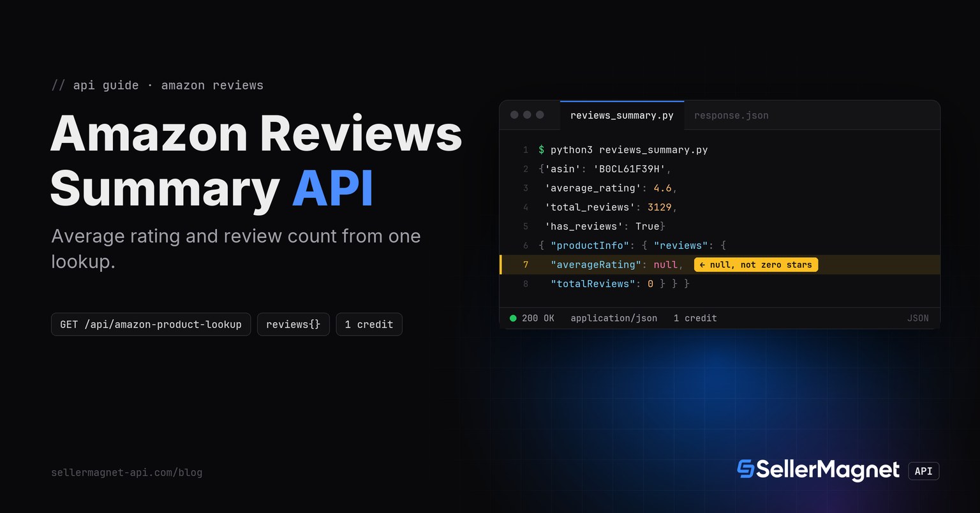Open the response.json tab
This screenshot has width=980, height=513.
pos(731,115)
